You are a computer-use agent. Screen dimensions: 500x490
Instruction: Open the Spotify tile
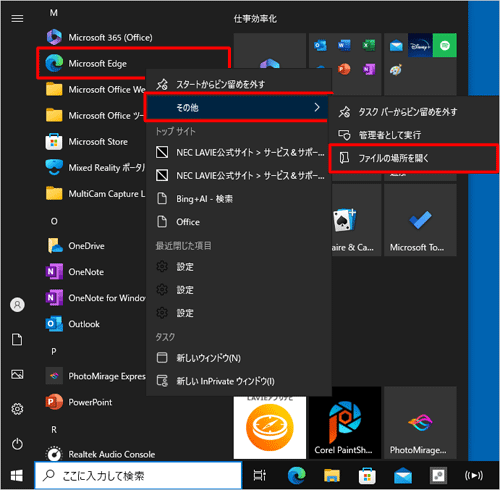pyautogui.click(x=445, y=45)
